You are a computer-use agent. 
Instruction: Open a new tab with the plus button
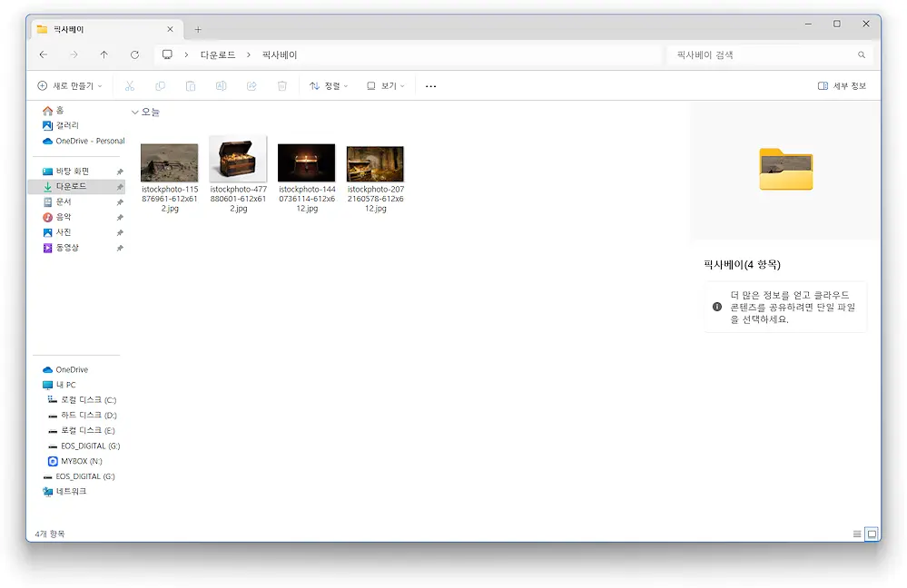198,28
